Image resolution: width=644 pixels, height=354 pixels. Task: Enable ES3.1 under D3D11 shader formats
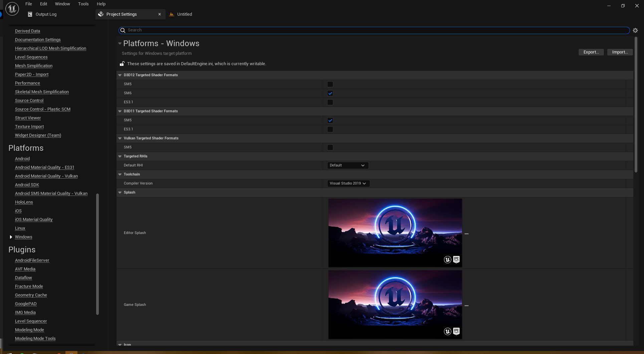click(330, 129)
